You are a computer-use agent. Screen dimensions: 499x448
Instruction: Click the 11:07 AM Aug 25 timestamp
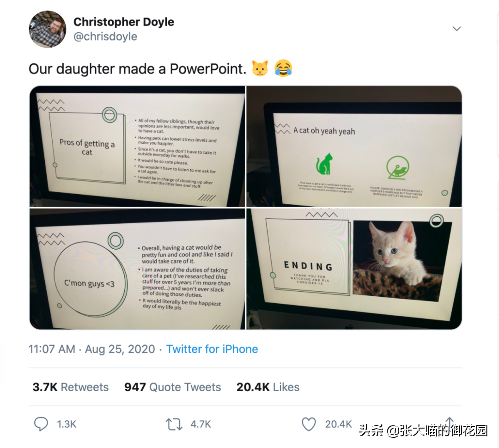92,349
